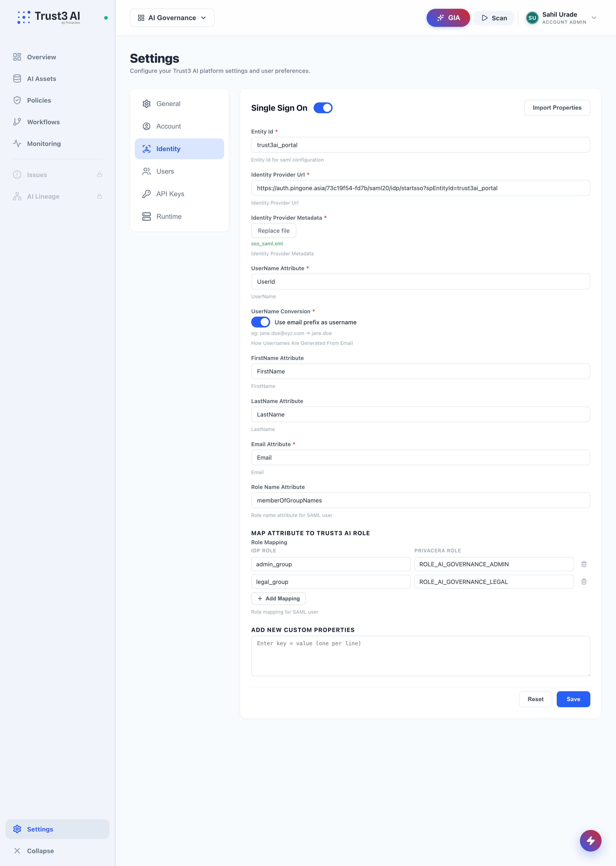
Task: Click the General gear icon
Action: click(146, 104)
